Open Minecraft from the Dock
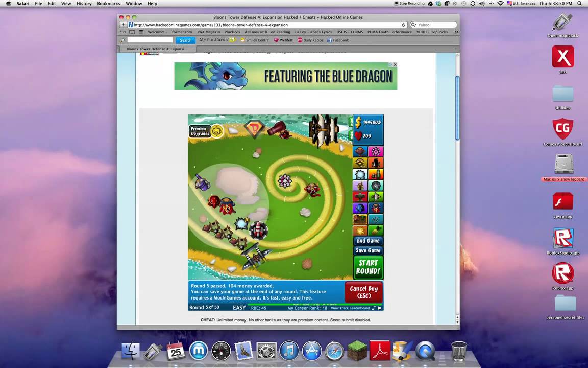 tap(357, 350)
